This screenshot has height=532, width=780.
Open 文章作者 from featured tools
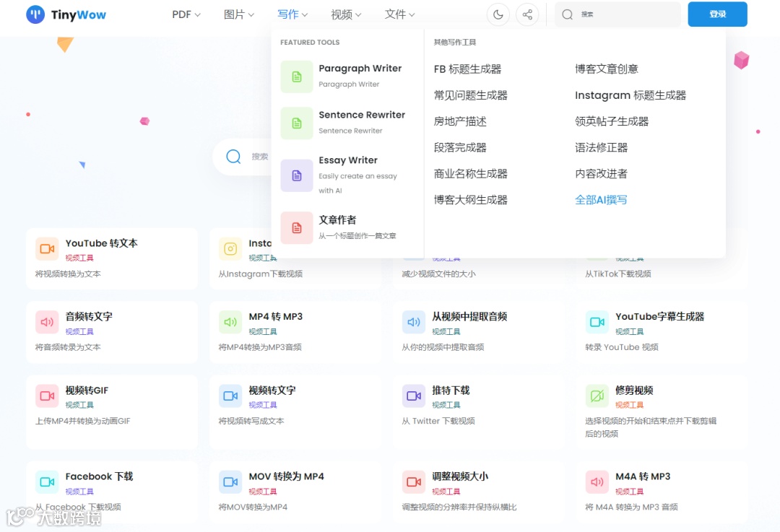pos(337,219)
